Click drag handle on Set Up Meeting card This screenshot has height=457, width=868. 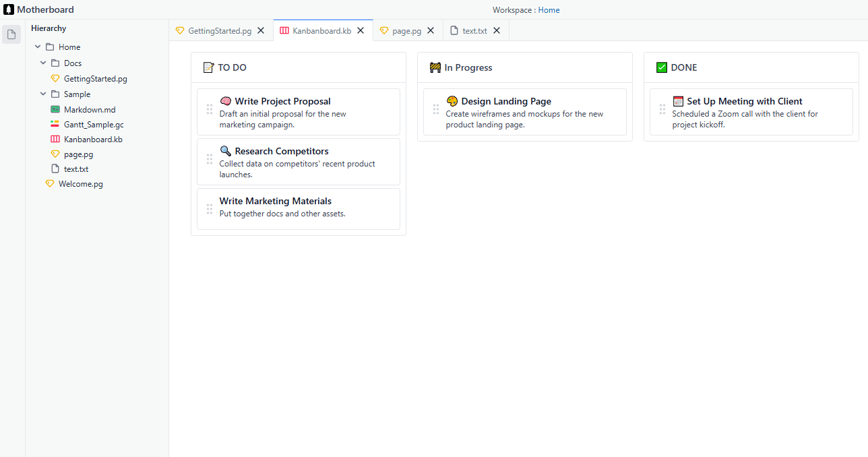(x=662, y=109)
